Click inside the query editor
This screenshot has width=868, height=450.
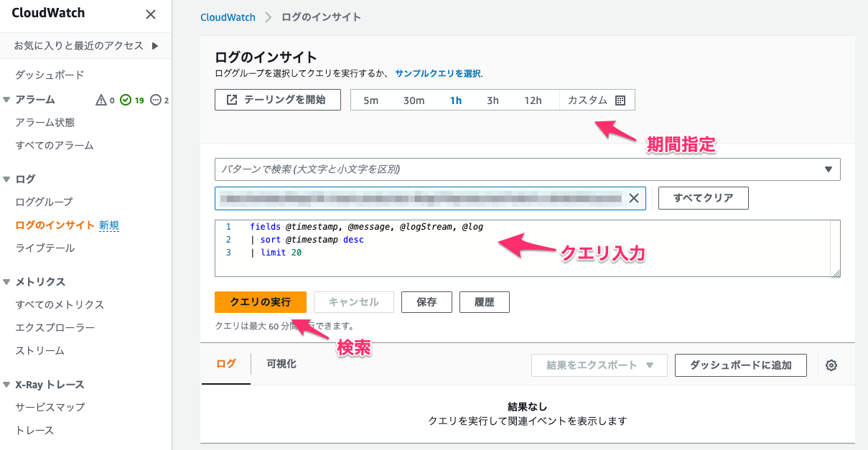coord(527,248)
